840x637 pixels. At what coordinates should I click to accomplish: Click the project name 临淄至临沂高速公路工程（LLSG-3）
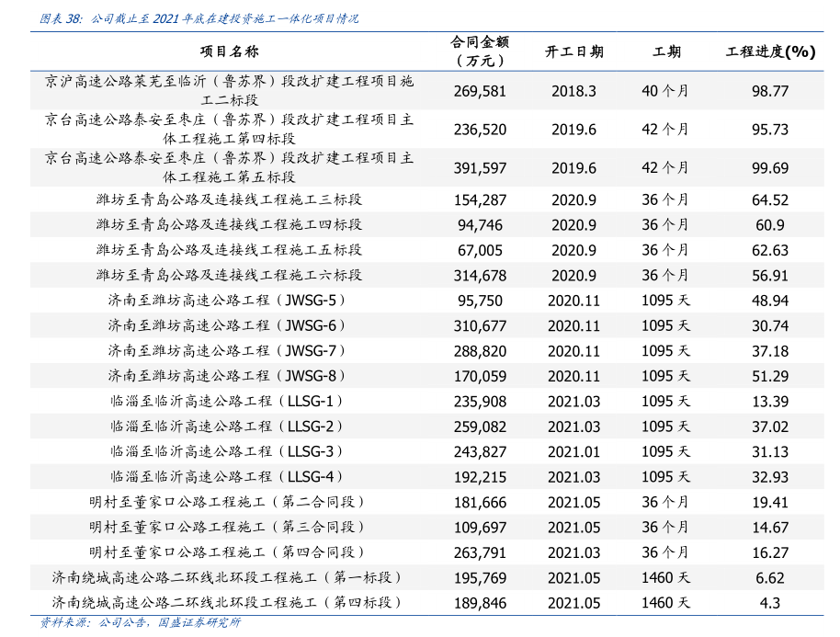(x=229, y=451)
